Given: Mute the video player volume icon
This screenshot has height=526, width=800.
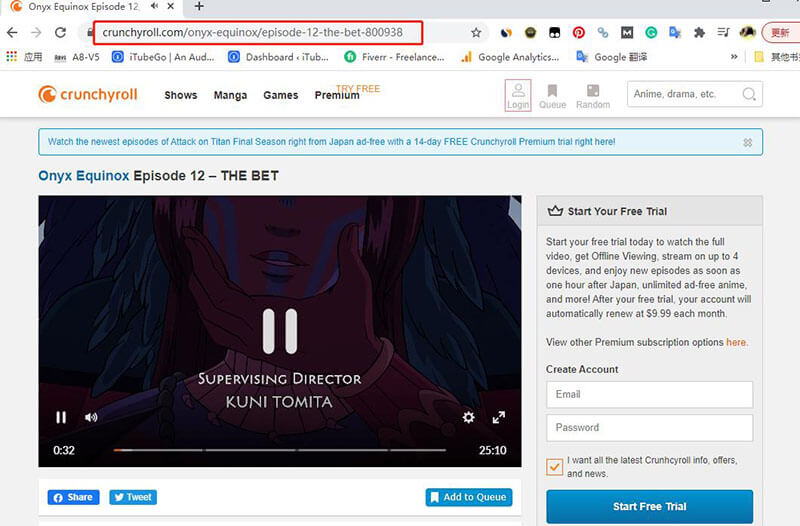Looking at the screenshot, I should (x=91, y=417).
